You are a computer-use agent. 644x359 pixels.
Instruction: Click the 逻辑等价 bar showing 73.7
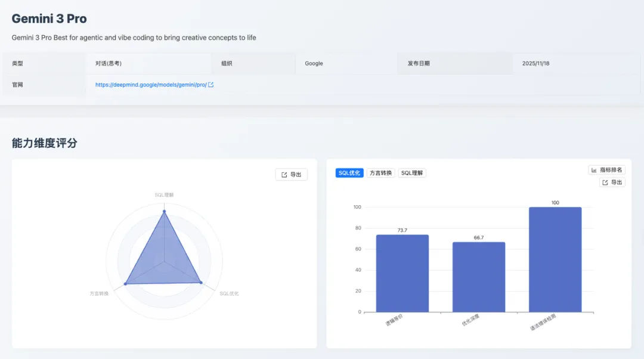click(x=402, y=273)
